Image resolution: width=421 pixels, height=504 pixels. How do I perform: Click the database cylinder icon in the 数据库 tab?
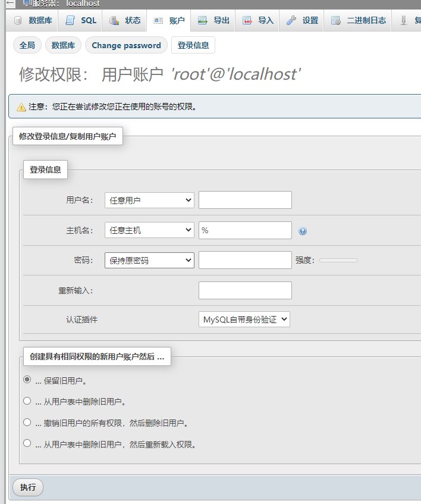click(18, 21)
